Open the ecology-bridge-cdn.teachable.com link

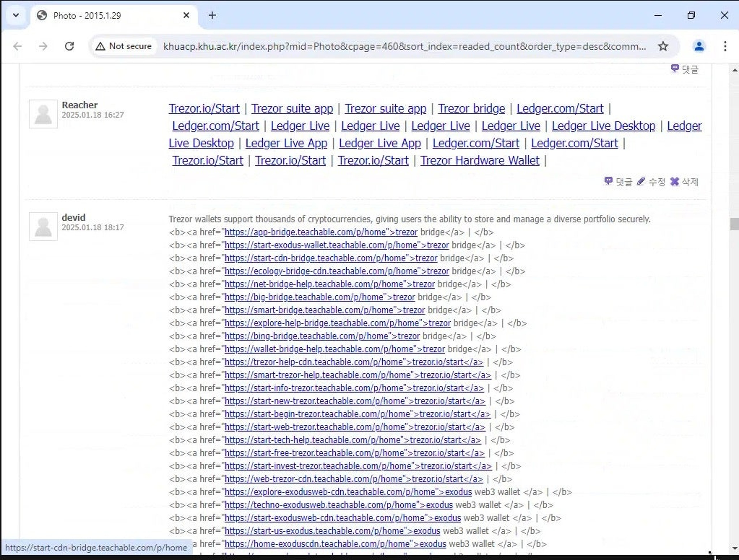point(336,271)
